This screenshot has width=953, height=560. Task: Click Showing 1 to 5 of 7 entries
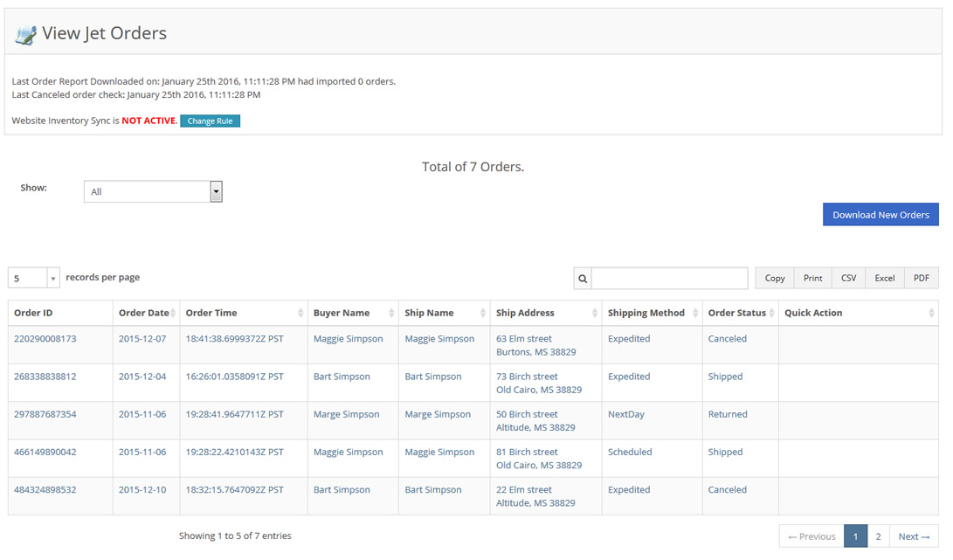click(235, 536)
